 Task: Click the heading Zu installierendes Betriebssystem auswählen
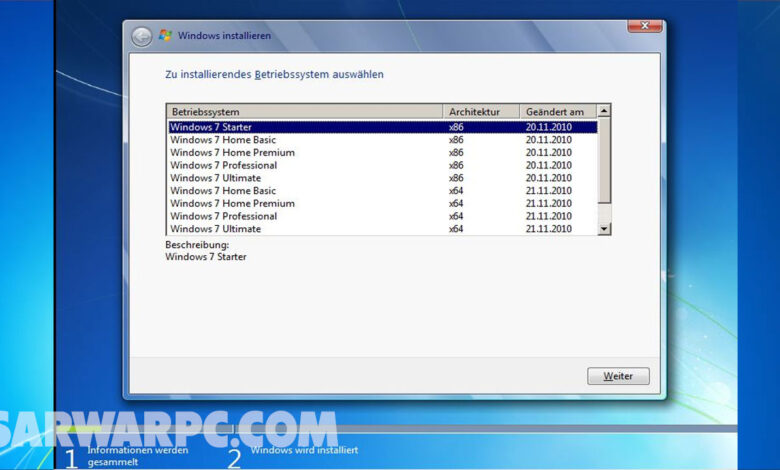[274, 75]
